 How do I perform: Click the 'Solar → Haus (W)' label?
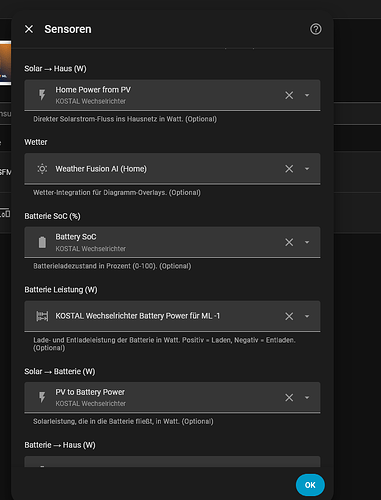[55, 69]
